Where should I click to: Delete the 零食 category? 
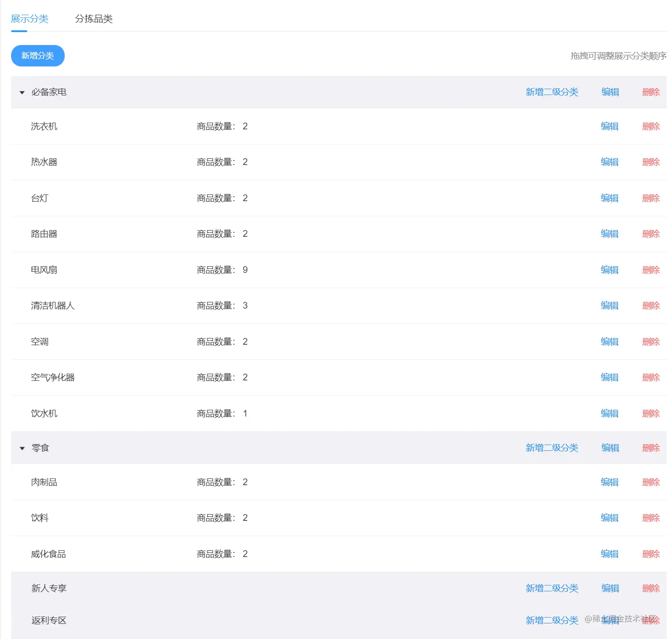click(x=651, y=448)
